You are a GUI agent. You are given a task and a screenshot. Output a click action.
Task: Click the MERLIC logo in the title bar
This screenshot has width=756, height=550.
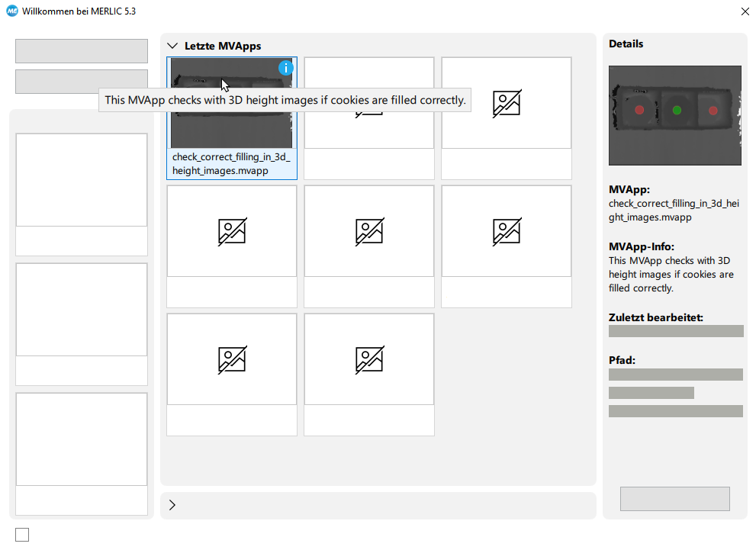(x=12, y=11)
